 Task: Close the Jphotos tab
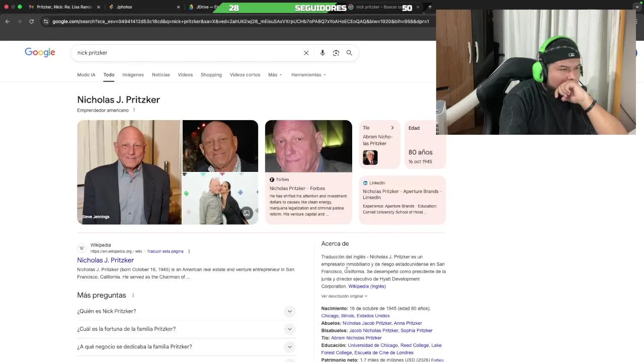tap(178, 7)
